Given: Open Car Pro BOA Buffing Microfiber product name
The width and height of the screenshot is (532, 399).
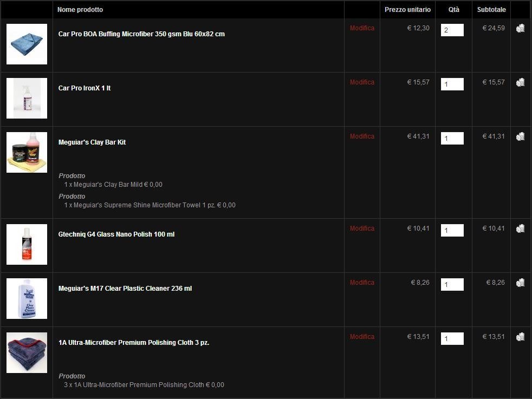Looking at the screenshot, I should (x=141, y=34).
